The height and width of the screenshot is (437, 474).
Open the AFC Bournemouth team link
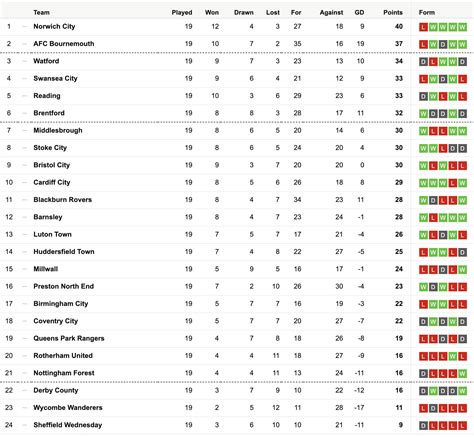point(64,44)
